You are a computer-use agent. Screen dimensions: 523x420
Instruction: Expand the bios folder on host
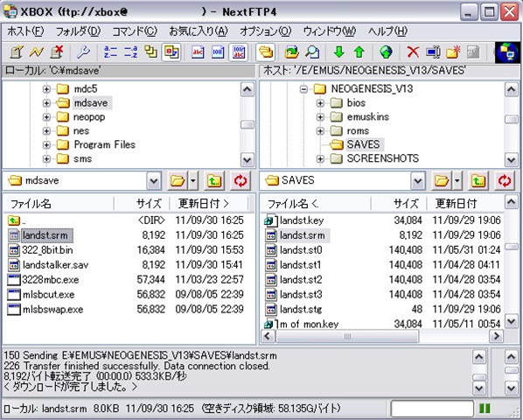(x=320, y=103)
